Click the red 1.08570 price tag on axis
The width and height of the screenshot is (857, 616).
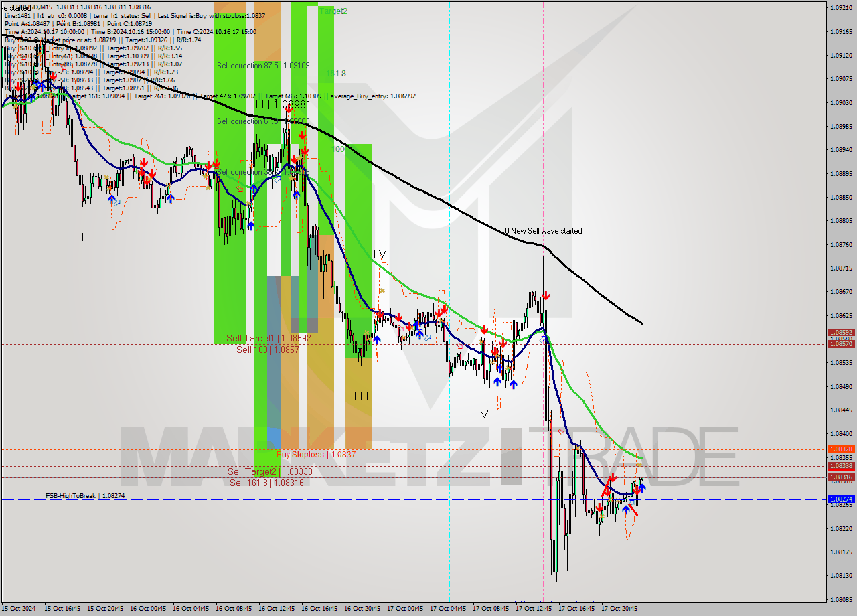point(841,344)
